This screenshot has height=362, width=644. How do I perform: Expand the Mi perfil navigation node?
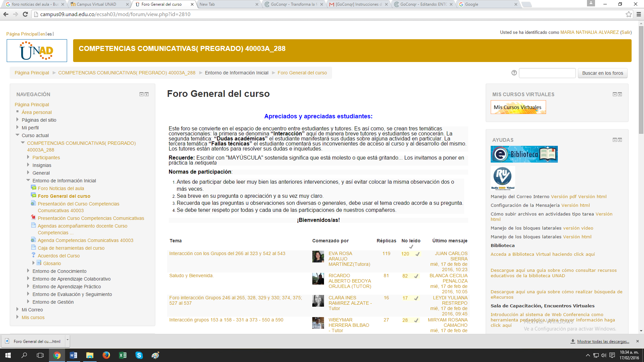[x=17, y=127]
